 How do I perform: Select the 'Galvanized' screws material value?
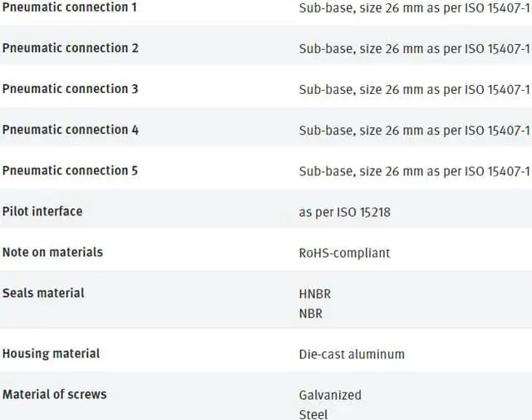[x=330, y=395]
